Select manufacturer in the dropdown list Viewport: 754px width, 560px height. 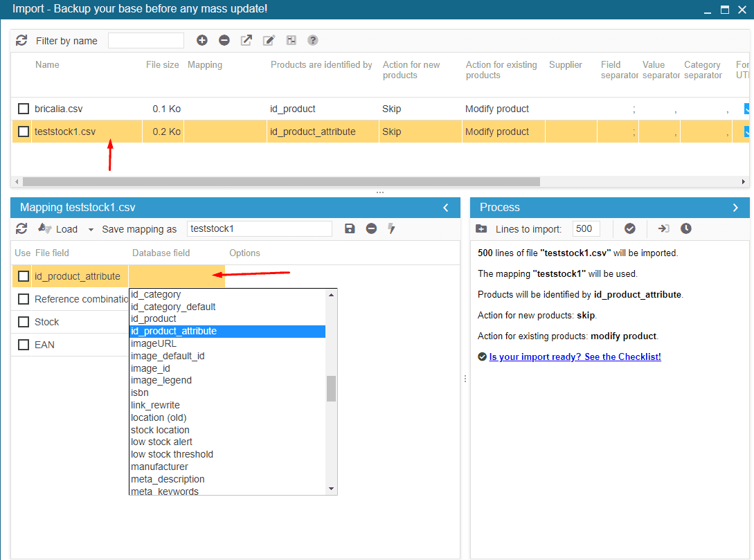[228, 467]
